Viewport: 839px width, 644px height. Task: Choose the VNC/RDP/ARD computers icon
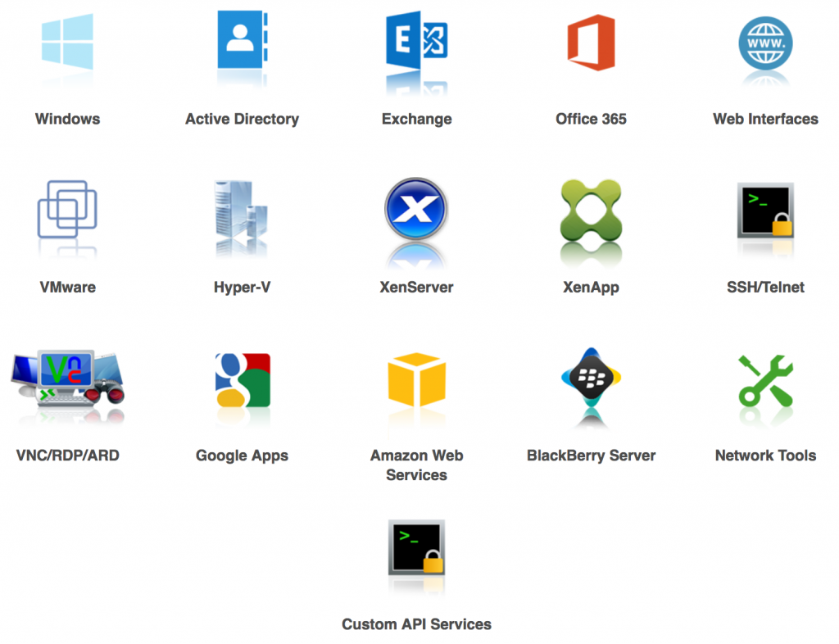pos(67,379)
